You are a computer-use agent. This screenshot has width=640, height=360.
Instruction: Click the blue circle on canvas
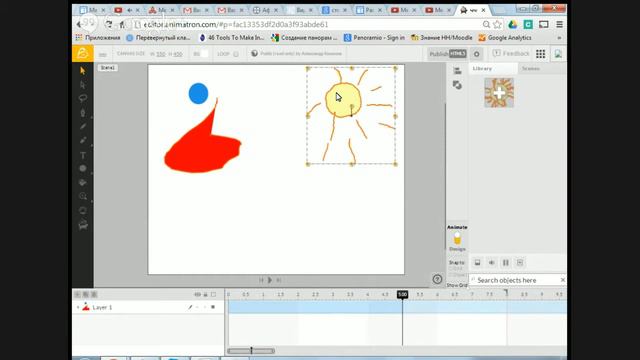198,93
